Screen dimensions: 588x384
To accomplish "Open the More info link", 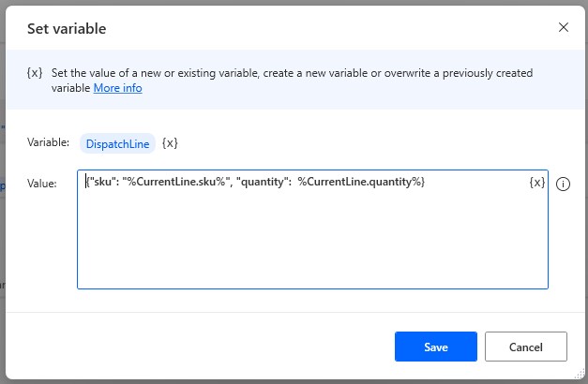I will (117, 89).
